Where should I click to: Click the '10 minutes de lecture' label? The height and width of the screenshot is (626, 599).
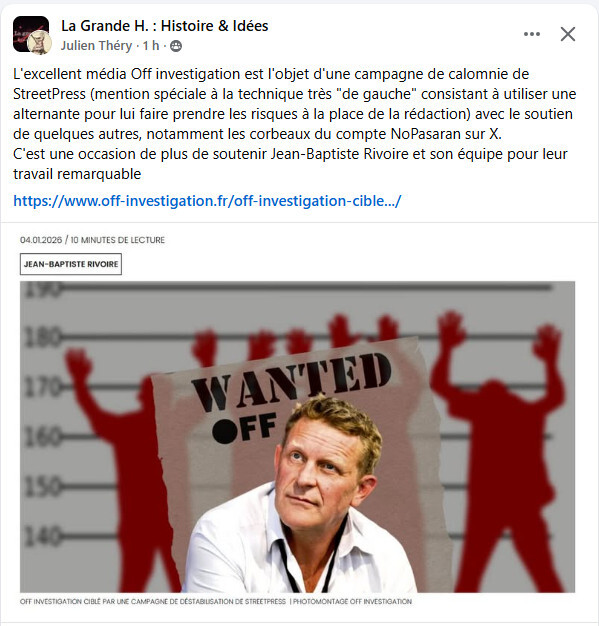[x=117, y=240]
